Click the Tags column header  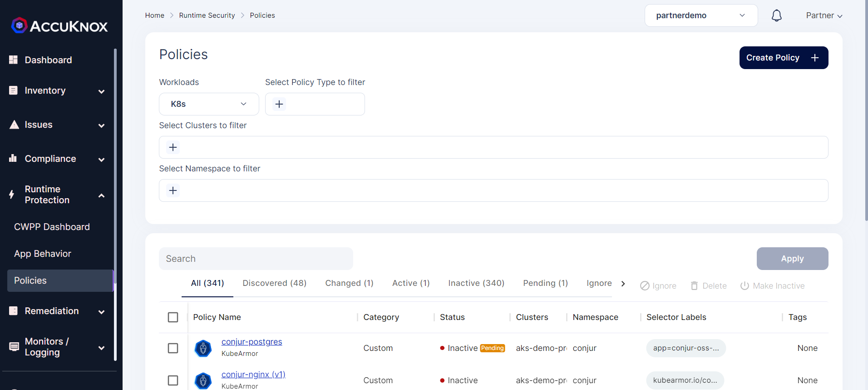(798, 317)
